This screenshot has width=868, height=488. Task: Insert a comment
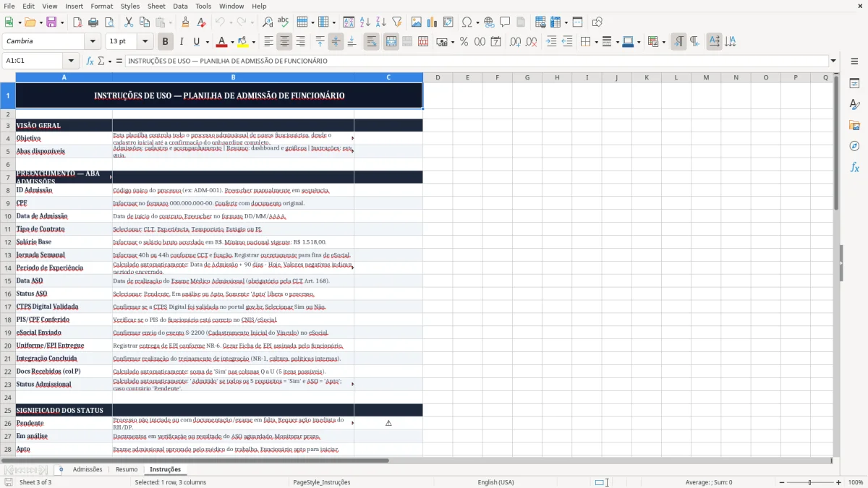pos(504,22)
